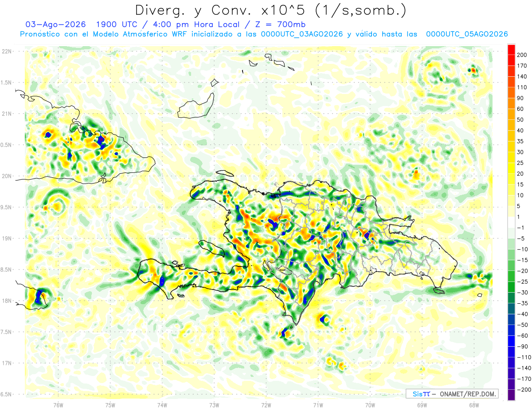Select the date line '03-Ago-2026 1900 UTC'
532x411 pixels.
click(82, 24)
